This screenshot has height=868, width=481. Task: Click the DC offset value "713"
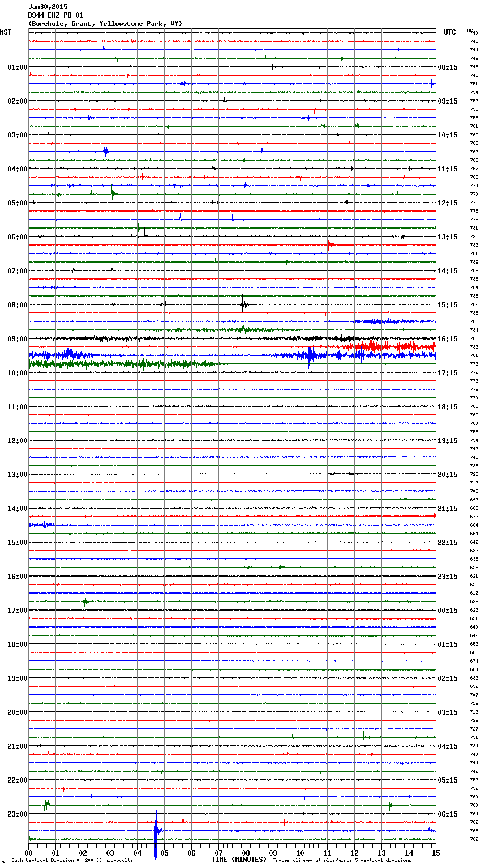pos(474,483)
